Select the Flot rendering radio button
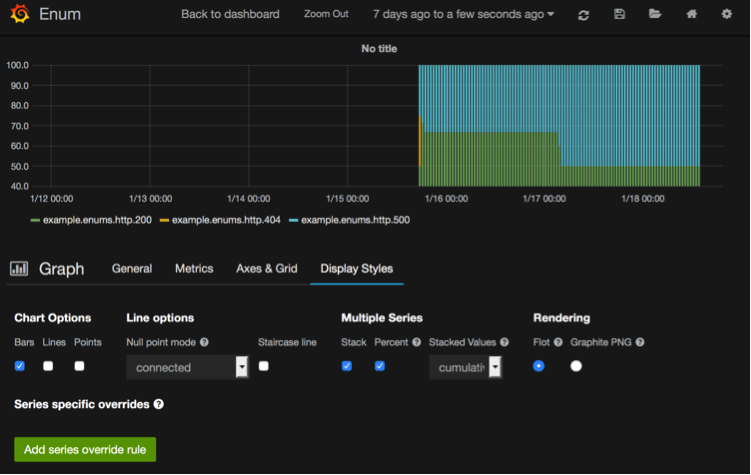Viewport: 751px width, 475px height. pyautogui.click(x=539, y=366)
